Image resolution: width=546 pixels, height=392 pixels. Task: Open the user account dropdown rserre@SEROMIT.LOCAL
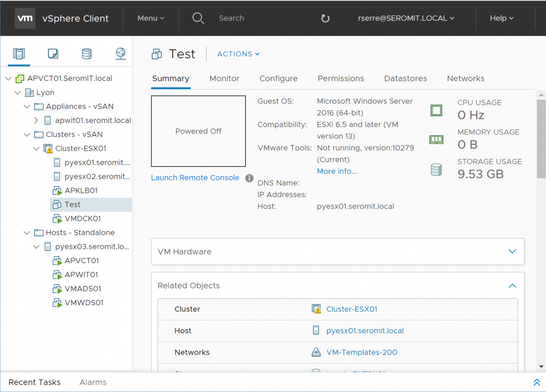tap(406, 18)
